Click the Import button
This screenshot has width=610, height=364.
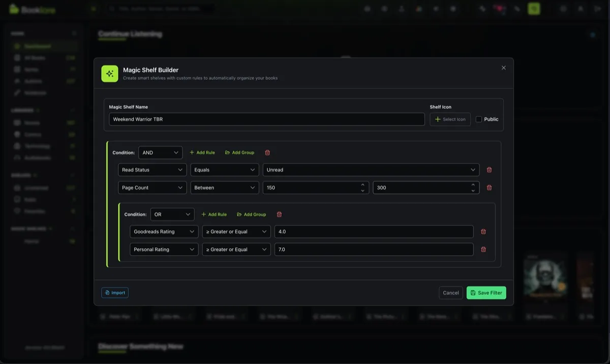click(115, 293)
